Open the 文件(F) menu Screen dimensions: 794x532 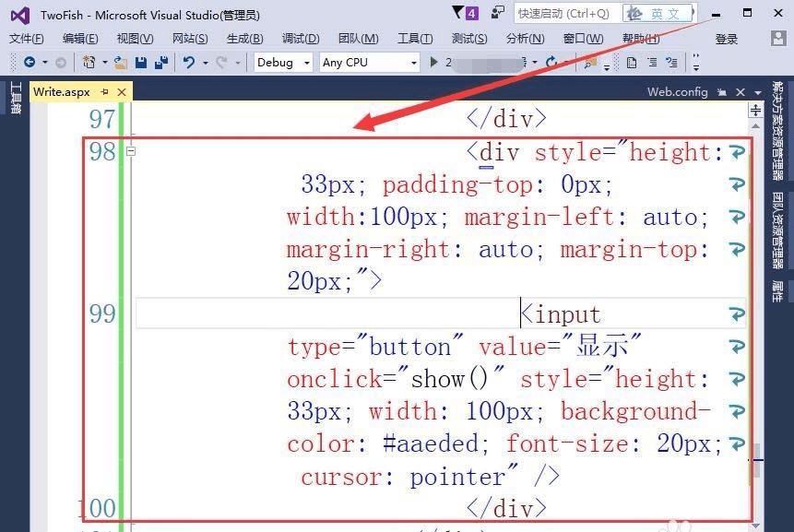(x=27, y=39)
